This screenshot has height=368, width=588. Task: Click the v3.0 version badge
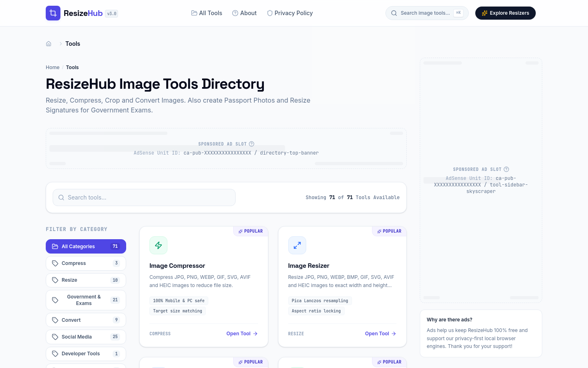coord(111,13)
